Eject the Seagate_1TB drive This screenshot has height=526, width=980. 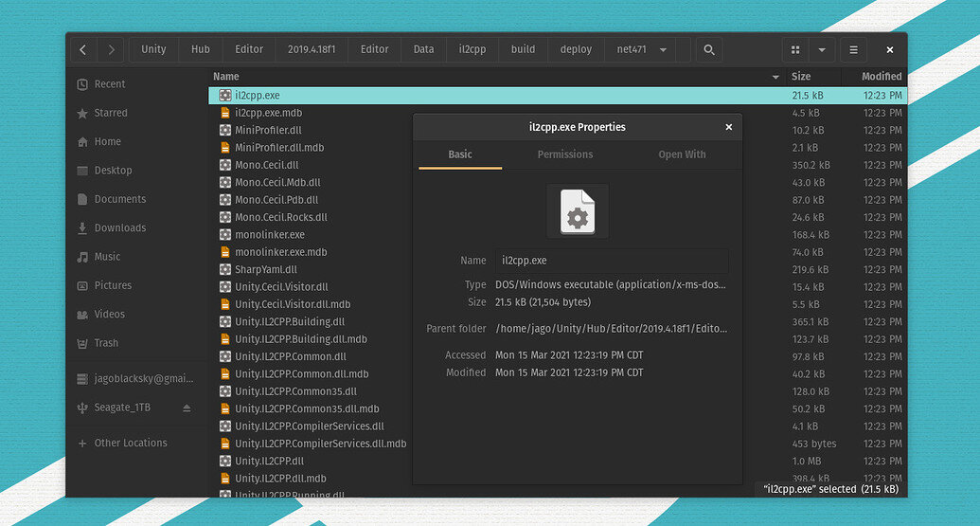[x=187, y=408]
